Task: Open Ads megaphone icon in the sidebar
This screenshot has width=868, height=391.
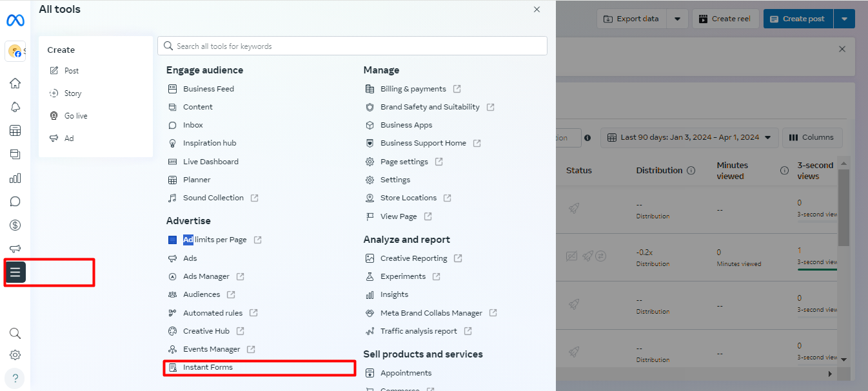Action: [15, 249]
